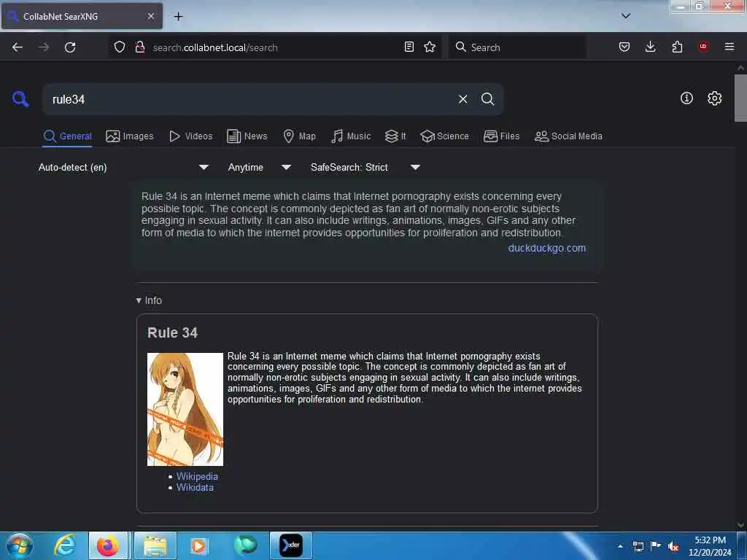Image resolution: width=747 pixels, height=560 pixels.
Task: Open SearXNG preferences gear icon
Action: click(x=715, y=98)
